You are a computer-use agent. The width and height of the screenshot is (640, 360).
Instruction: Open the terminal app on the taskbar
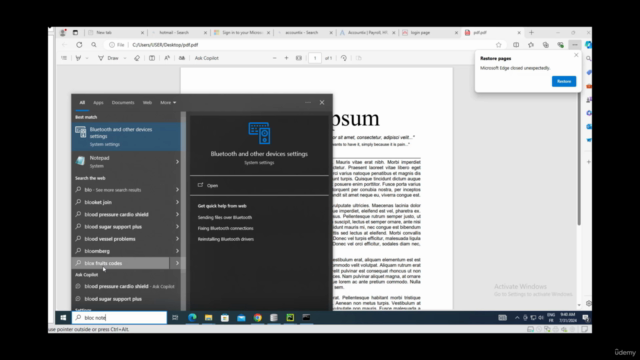(306, 318)
